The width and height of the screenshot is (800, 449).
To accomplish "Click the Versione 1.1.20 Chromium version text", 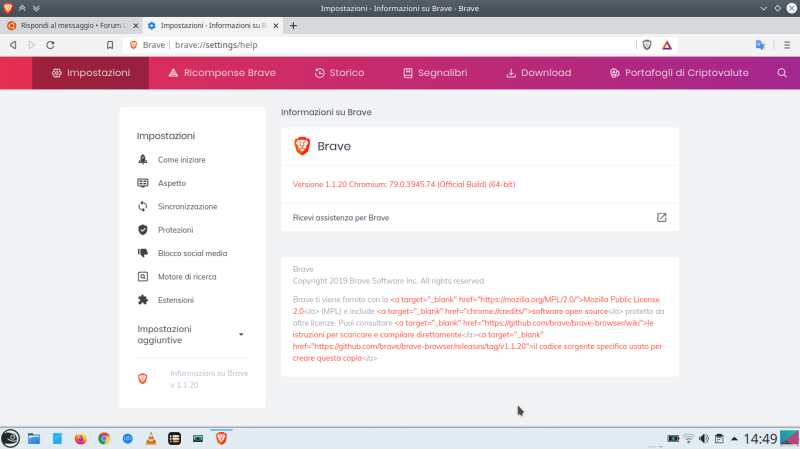I will click(x=404, y=184).
